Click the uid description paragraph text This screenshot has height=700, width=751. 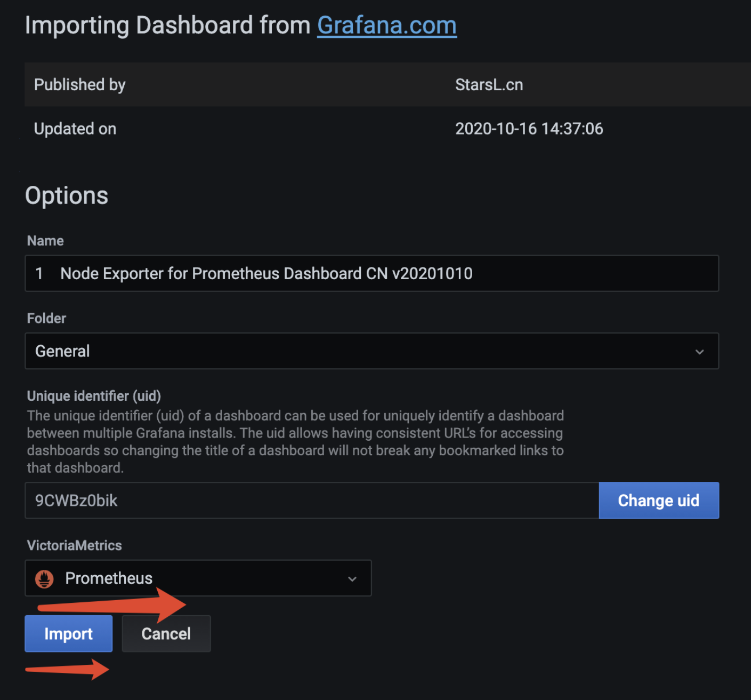coord(296,442)
